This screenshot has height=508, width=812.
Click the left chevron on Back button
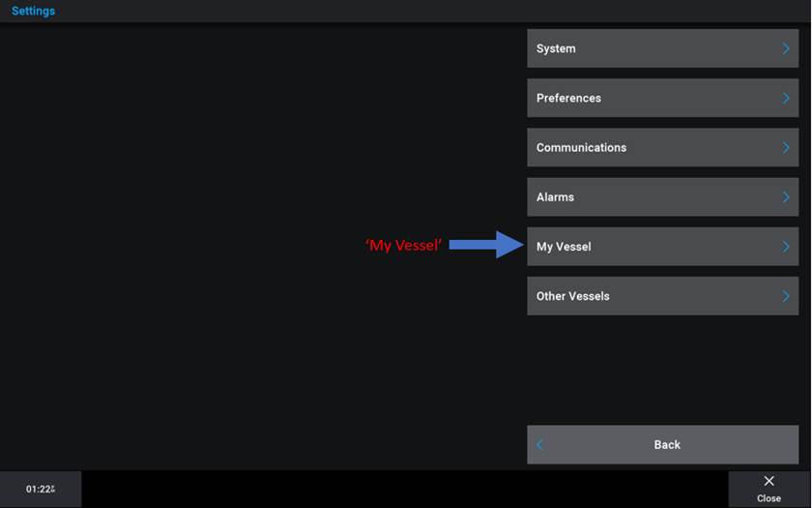point(540,445)
